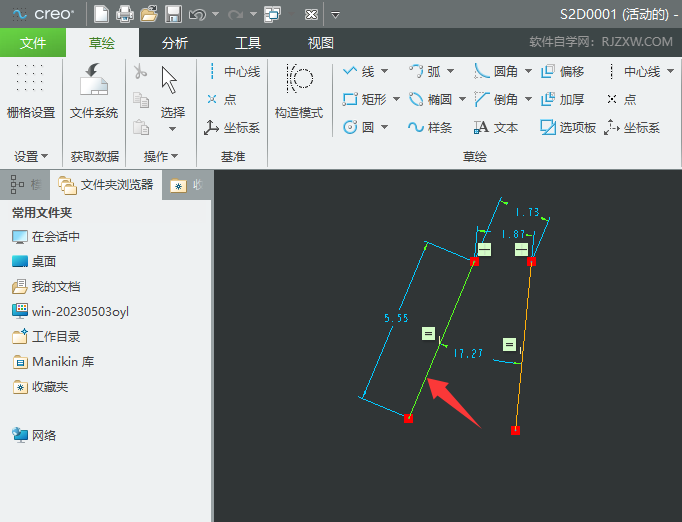Select sketch Point (点) in 草绘 group
682x522 pixels.
pos(622,100)
